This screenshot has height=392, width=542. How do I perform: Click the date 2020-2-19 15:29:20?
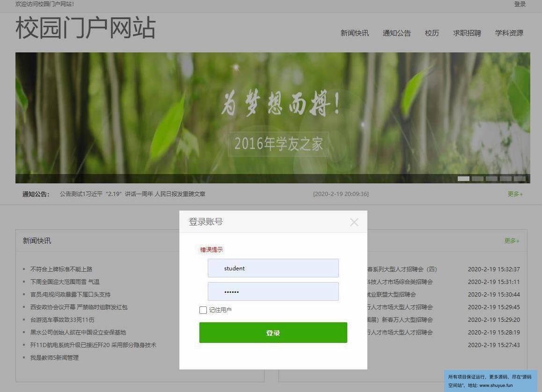(494, 320)
